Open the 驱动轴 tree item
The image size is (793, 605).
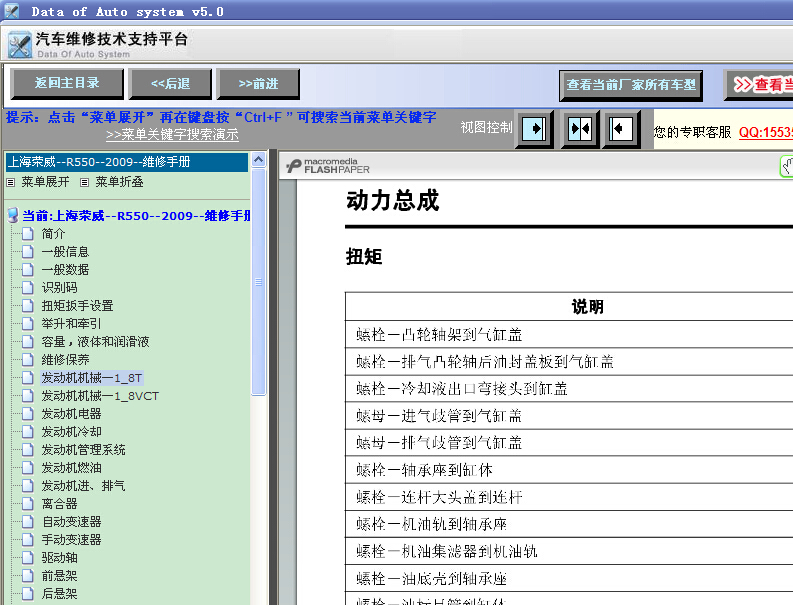[59, 558]
